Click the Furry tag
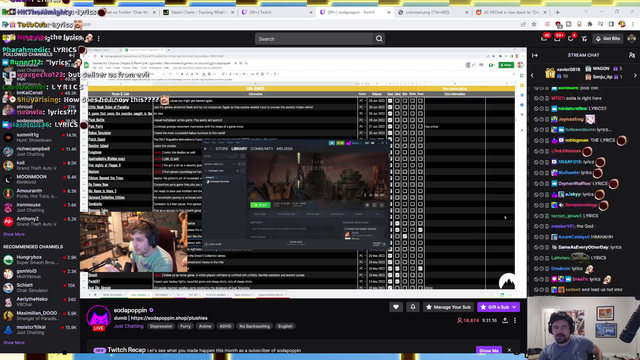Image resolution: width=640 pixels, height=360 pixels. click(186, 326)
